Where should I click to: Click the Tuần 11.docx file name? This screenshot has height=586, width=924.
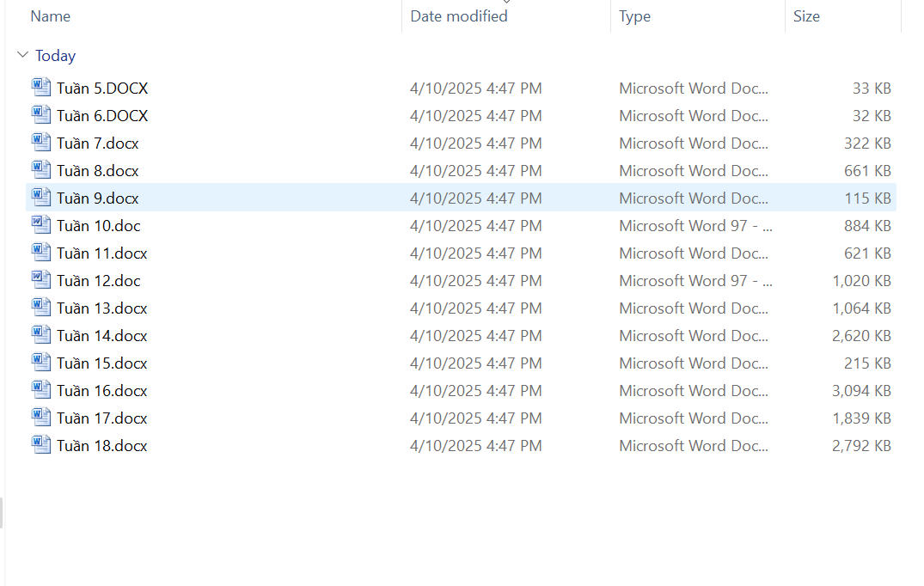click(x=102, y=253)
